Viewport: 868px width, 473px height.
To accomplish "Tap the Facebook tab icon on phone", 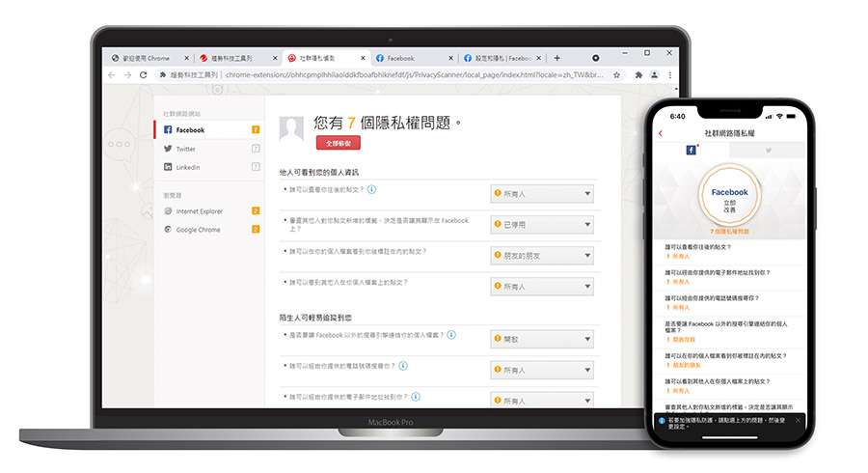I will click(x=691, y=150).
